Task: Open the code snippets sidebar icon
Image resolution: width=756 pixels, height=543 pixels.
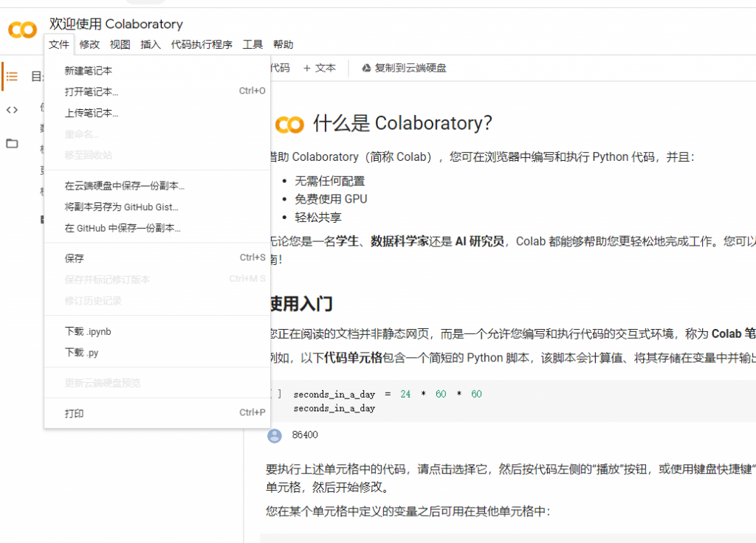Action: (12, 110)
